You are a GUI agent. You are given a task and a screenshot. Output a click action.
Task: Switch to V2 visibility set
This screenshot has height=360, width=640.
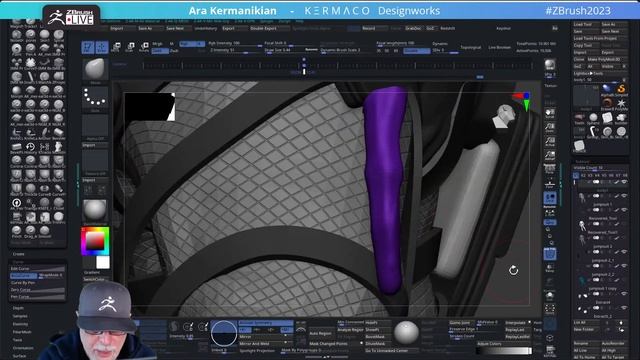pyautogui.click(x=583, y=175)
